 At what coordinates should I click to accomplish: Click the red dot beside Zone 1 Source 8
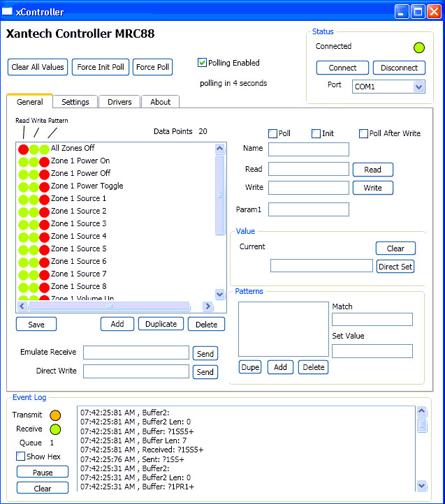coord(45,288)
